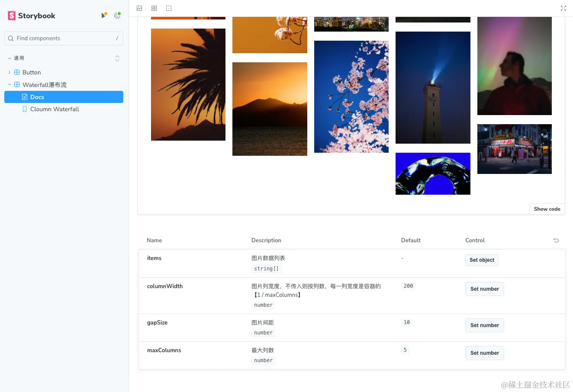Click the man under aurora photo
The image size is (573, 392).
515,66
